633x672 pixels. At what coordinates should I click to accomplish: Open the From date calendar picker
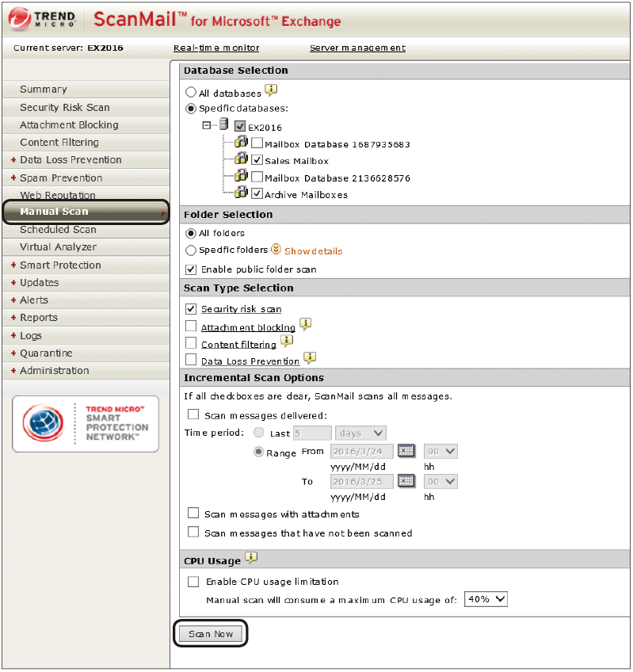(x=406, y=450)
